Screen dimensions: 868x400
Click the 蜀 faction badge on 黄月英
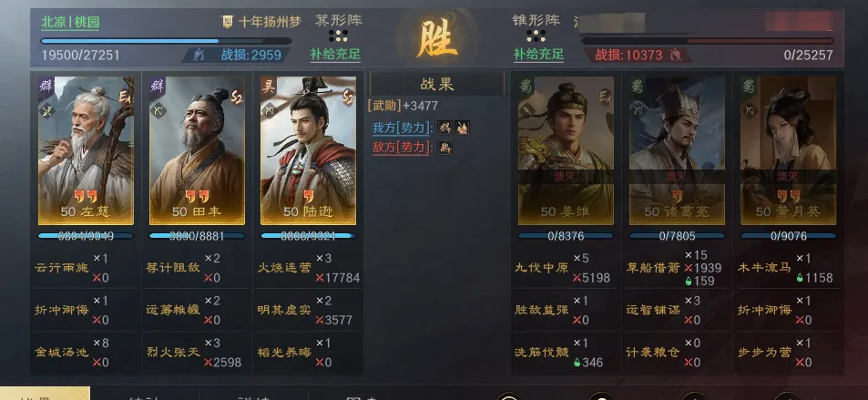[749, 86]
